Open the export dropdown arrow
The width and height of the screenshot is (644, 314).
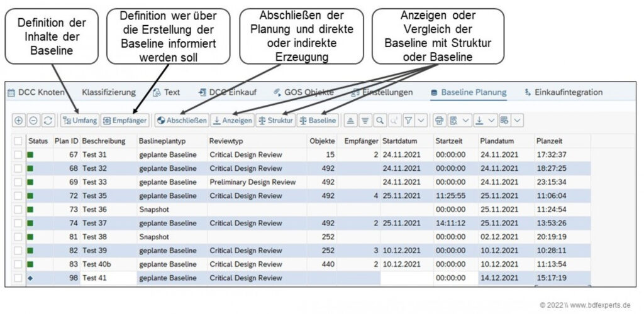pyautogui.click(x=491, y=121)
